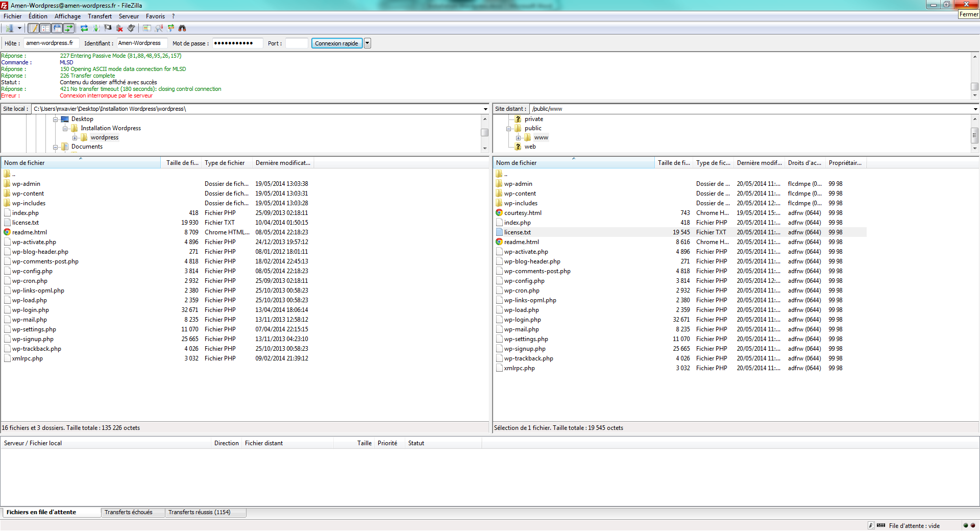980x531 pixels.
Task: Toggle remote directory tree display
Action: tap(57, 28)
